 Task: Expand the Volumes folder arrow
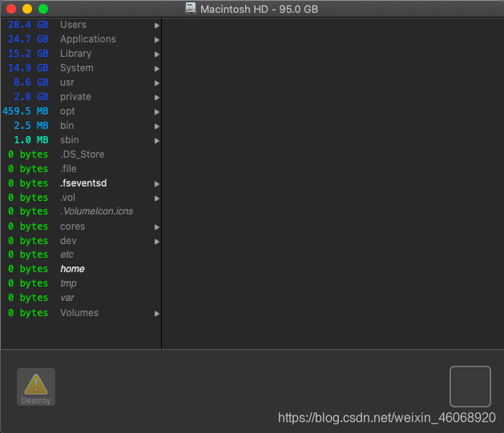click(x=157, y=314)
